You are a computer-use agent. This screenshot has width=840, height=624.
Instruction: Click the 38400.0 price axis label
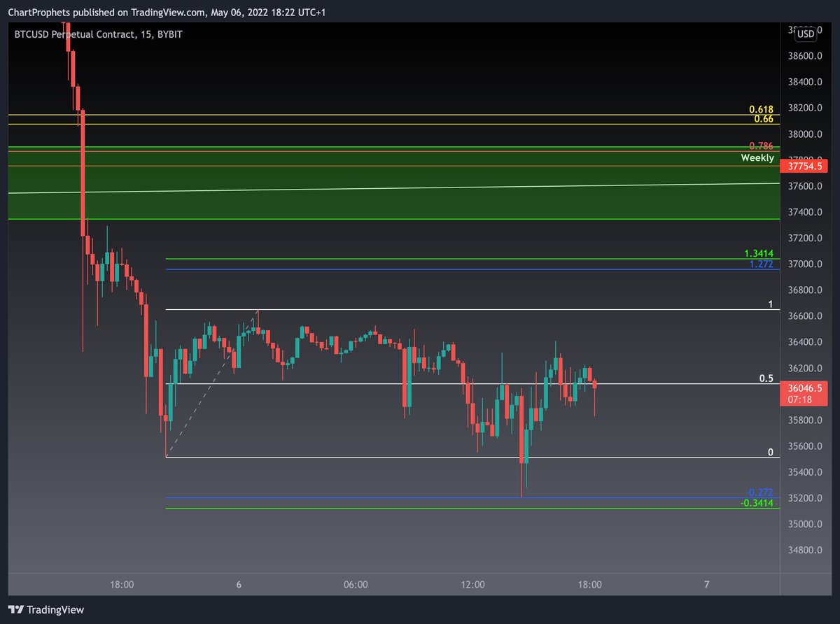coord(804,82)
